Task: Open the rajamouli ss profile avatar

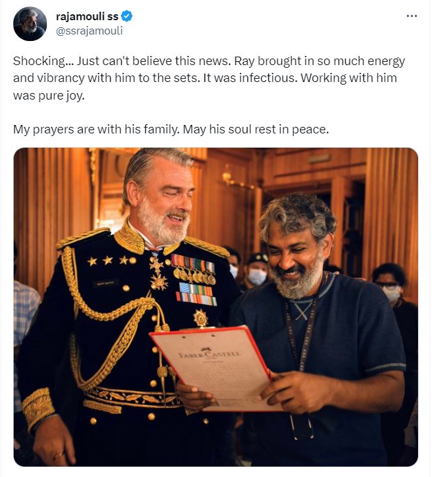Action: pos(30,23)
